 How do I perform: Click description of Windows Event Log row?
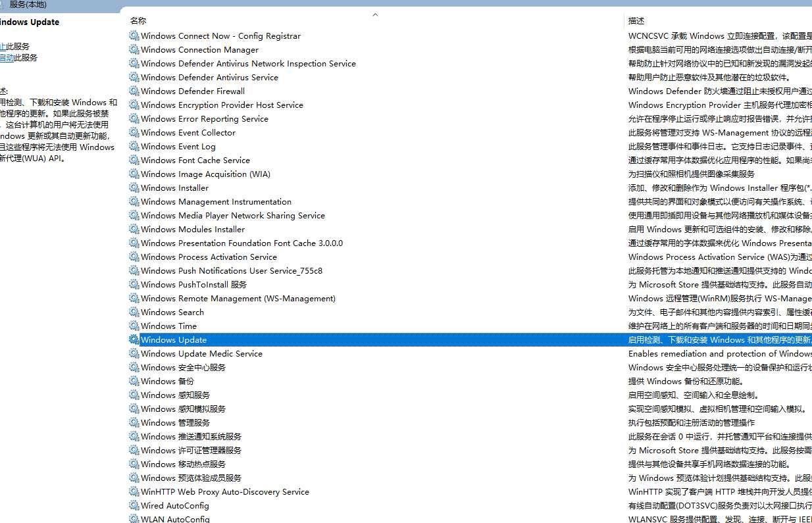click(720, 147)
